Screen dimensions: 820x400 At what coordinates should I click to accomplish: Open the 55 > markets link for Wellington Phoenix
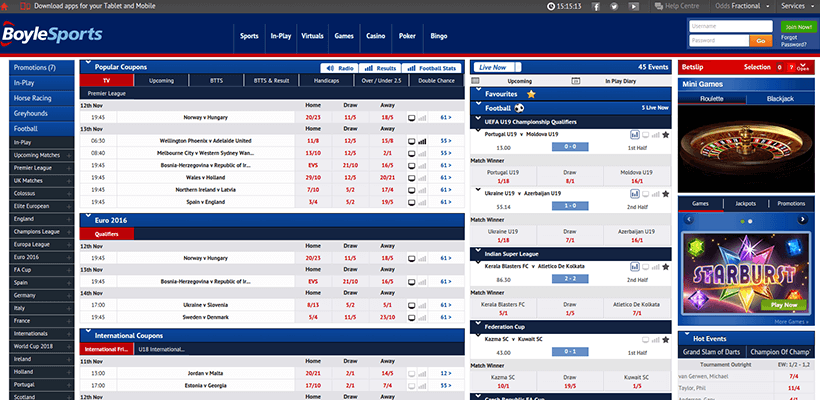[x=446, y=141]
